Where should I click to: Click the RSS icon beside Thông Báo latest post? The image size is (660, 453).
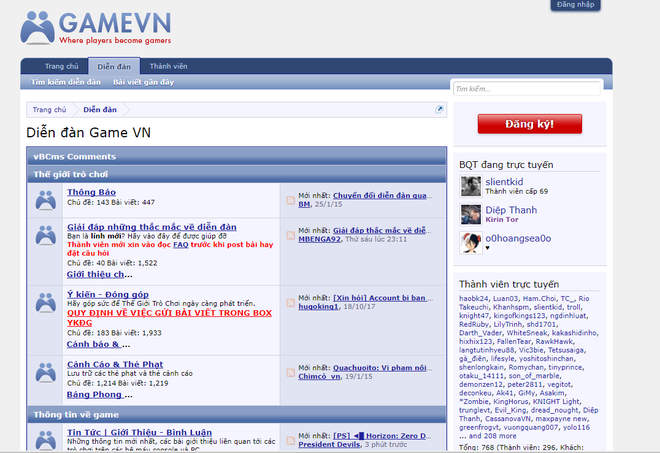pos(290,200)
